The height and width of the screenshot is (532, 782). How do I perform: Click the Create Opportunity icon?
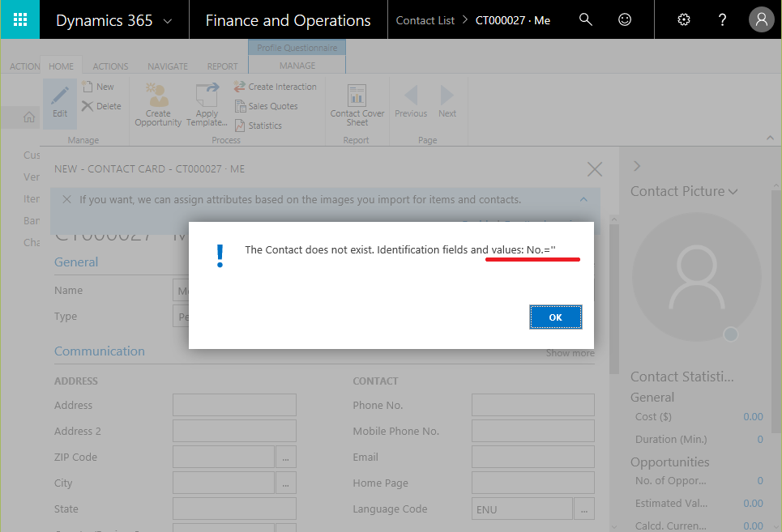pyautogui.click(x=157, y=95)
